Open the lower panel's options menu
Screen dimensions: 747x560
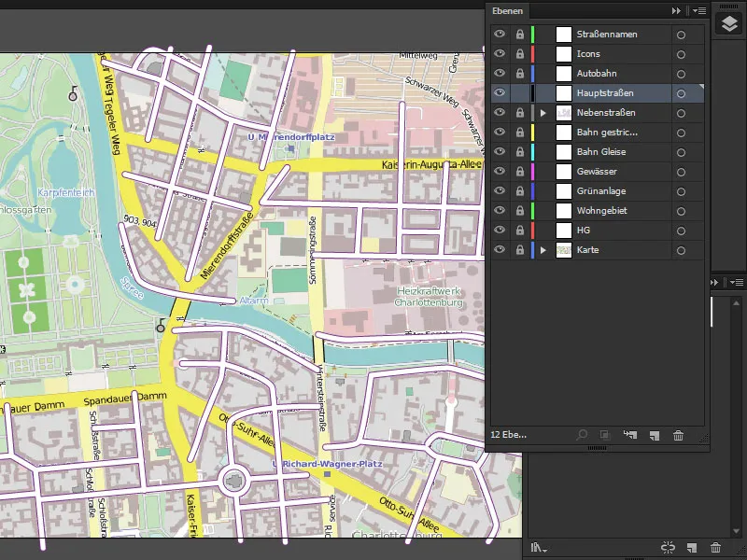click(x=737, y=283)
